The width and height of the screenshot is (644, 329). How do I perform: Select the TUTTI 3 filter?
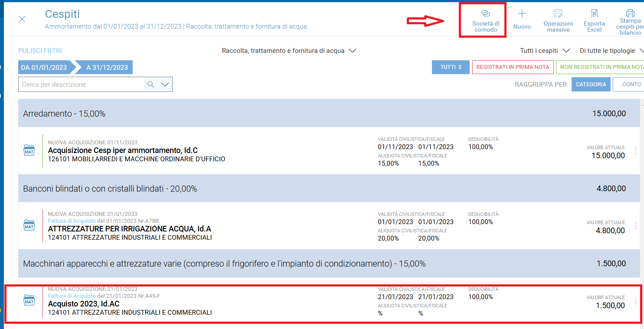tap(451, 67)
